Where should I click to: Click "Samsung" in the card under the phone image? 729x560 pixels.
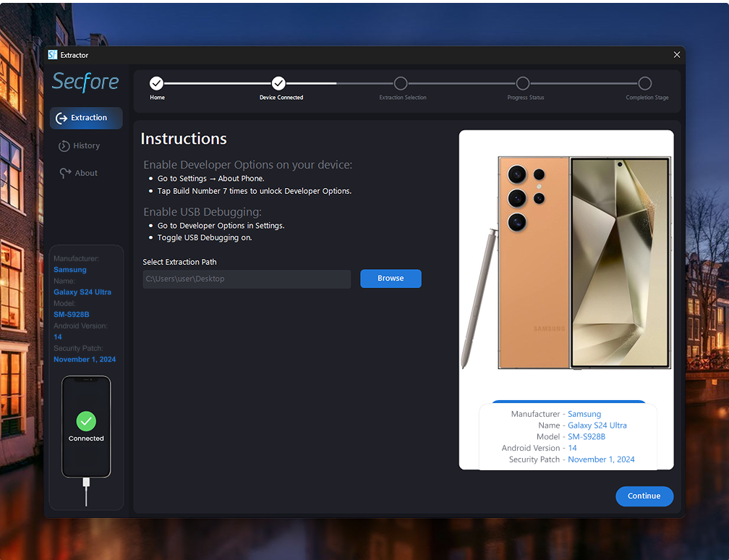pos(584,414)
